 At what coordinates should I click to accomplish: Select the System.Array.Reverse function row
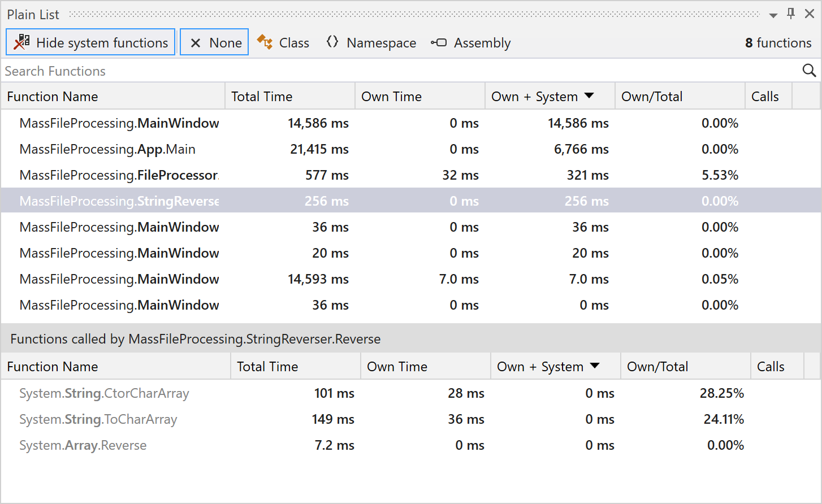tap(83, 445)
